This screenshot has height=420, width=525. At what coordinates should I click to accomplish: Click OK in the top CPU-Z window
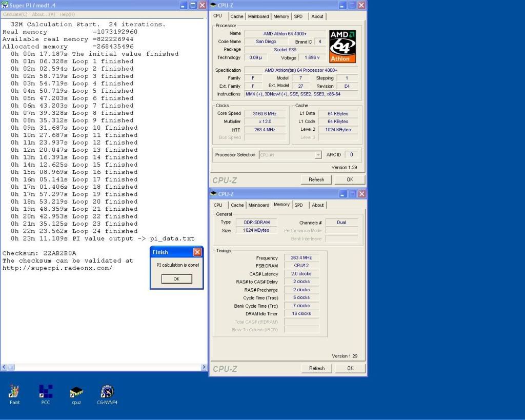[350, 179]
